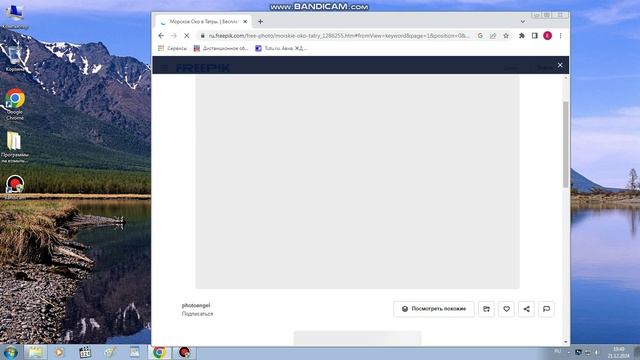Open the Computer desktop icon

15,16
